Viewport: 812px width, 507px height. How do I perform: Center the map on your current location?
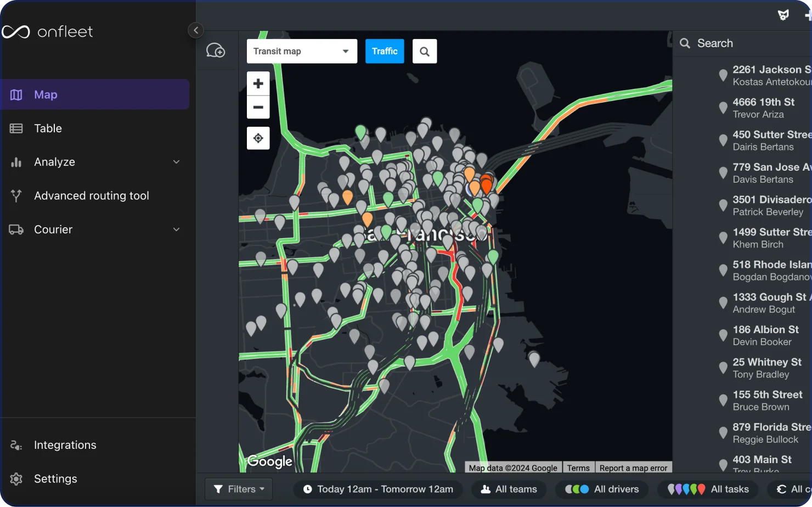[258, 138]
